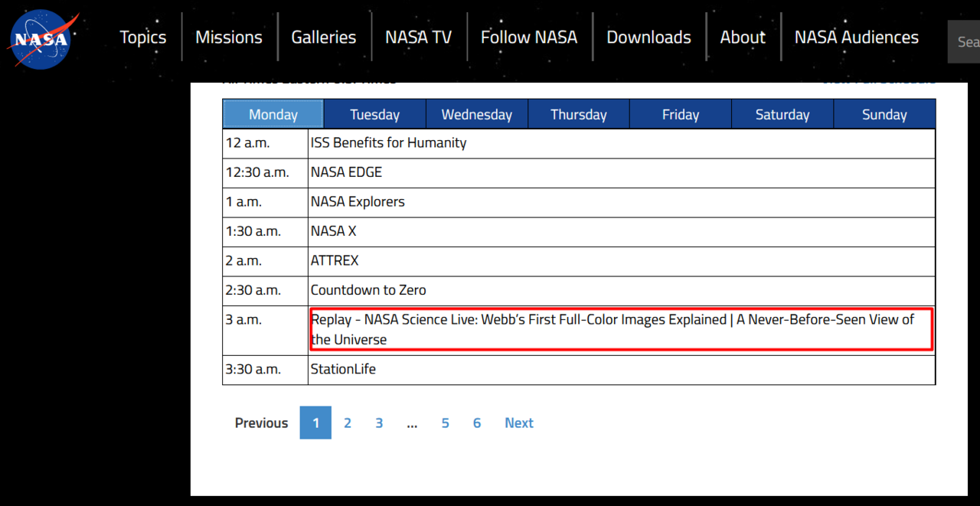Switch to the Tuesday schedule tab

(x=374, y=114)
